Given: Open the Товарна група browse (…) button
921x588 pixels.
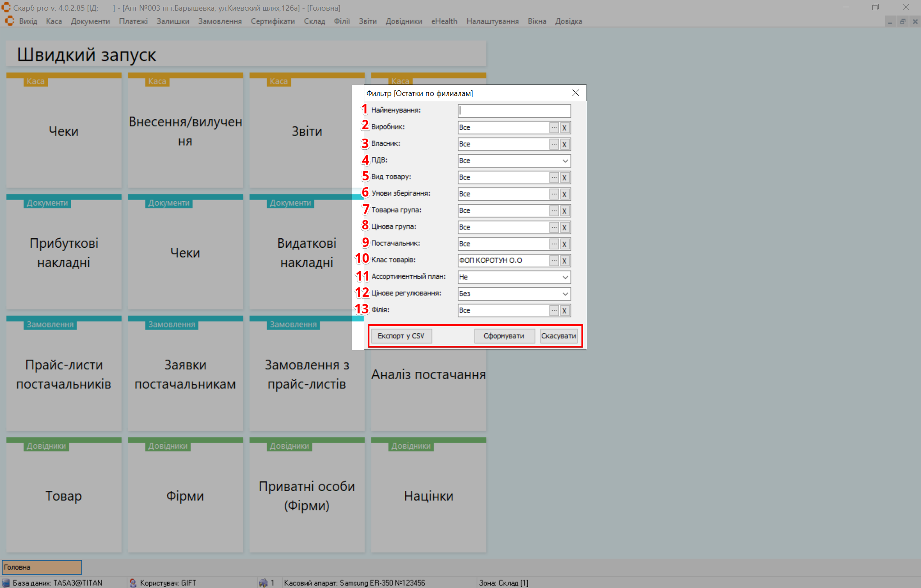Looking at the screenshot, I should (554, 211).
